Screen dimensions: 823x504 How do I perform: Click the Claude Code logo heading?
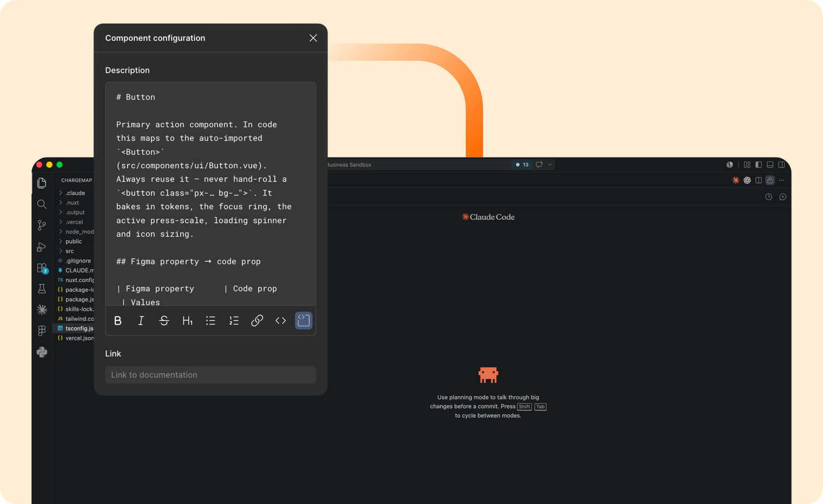pos(488,217)
